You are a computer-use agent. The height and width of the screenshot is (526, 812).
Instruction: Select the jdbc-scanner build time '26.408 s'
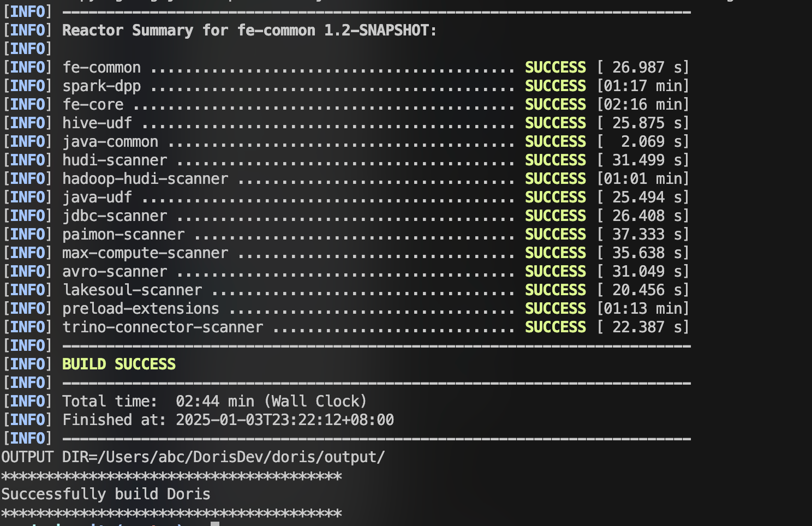[x=647, y=216]
